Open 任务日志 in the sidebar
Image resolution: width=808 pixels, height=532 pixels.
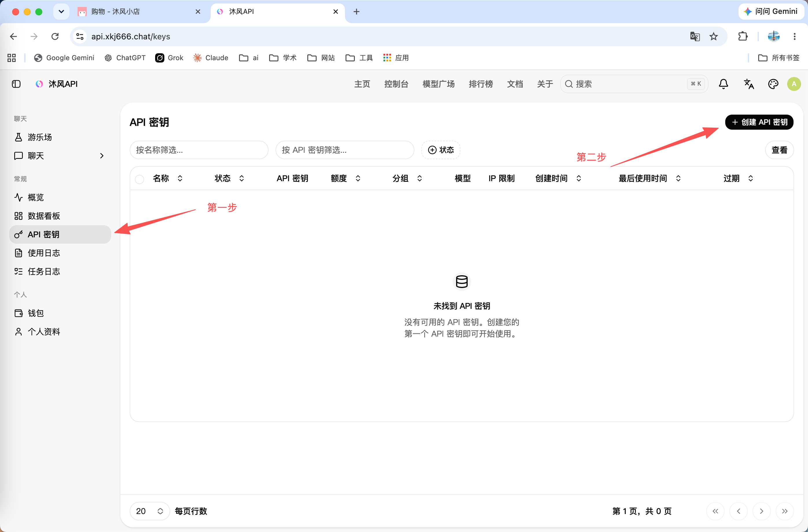pyautogui.click(x=60, y=271)
